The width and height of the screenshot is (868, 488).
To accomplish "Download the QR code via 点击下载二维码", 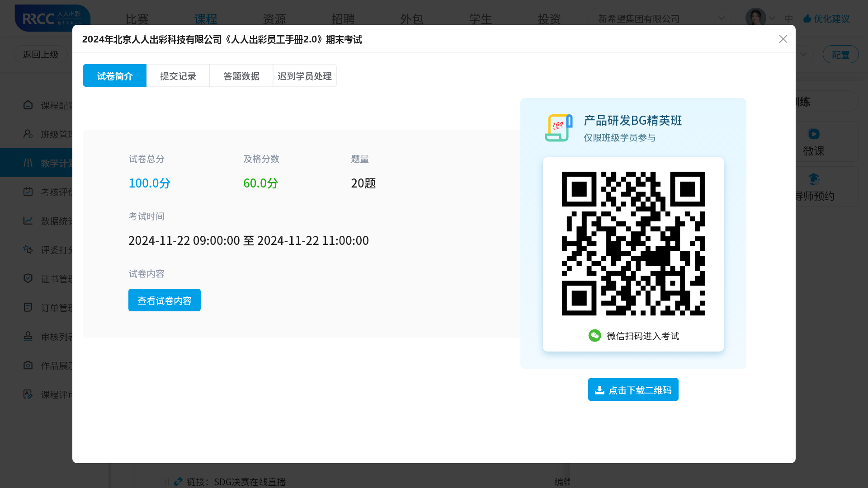I will click(633, 389).
